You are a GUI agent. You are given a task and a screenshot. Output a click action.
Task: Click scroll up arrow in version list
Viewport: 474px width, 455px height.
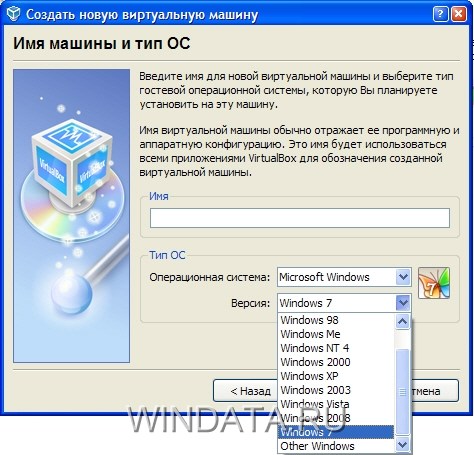pos(403,321)
